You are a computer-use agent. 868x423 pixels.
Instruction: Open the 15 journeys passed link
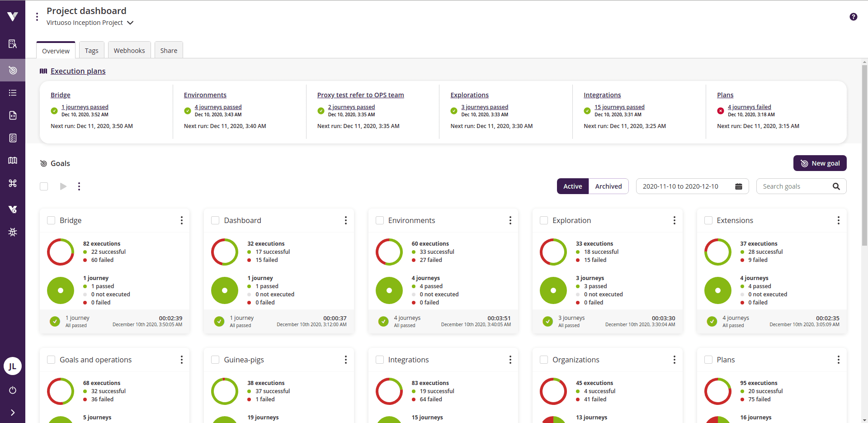tap(619, 107)
